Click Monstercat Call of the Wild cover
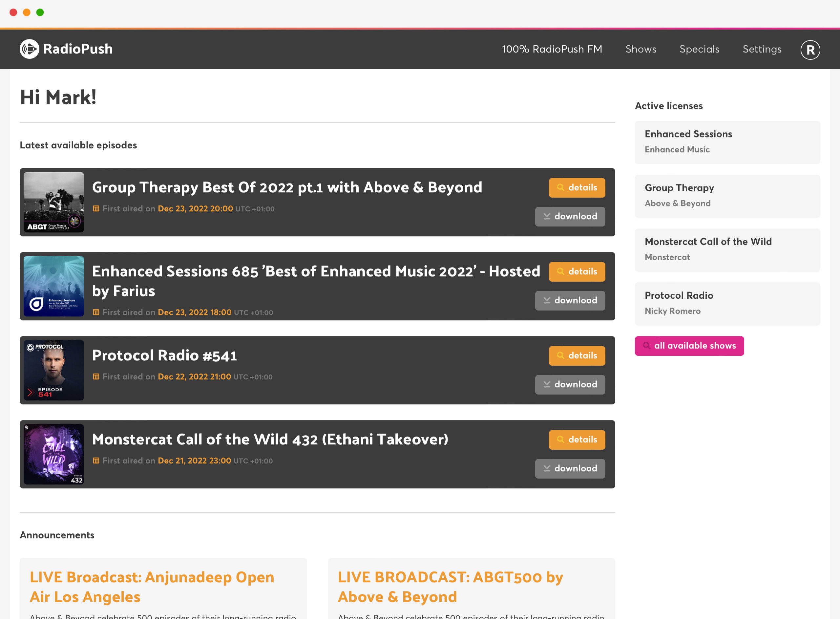This screenshot has height=619, width=840. coord(53,454)
